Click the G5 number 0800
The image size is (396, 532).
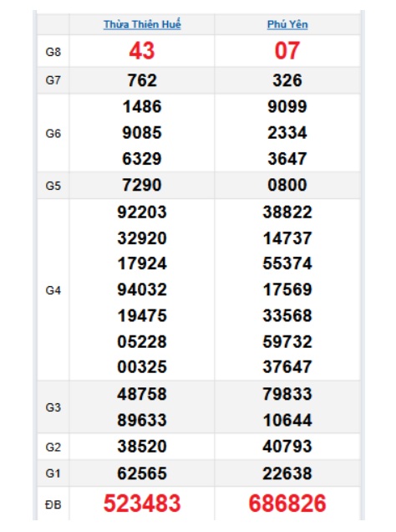287,185
